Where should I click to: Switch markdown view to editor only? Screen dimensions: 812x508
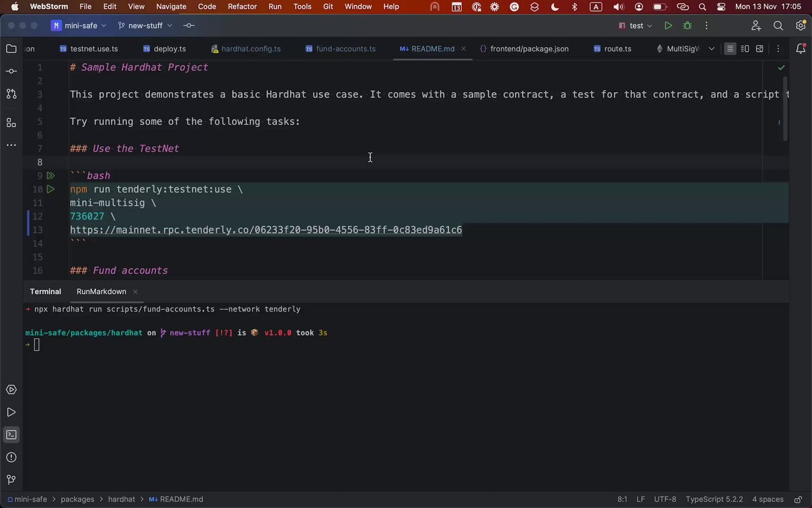click(x=730, y=49)
